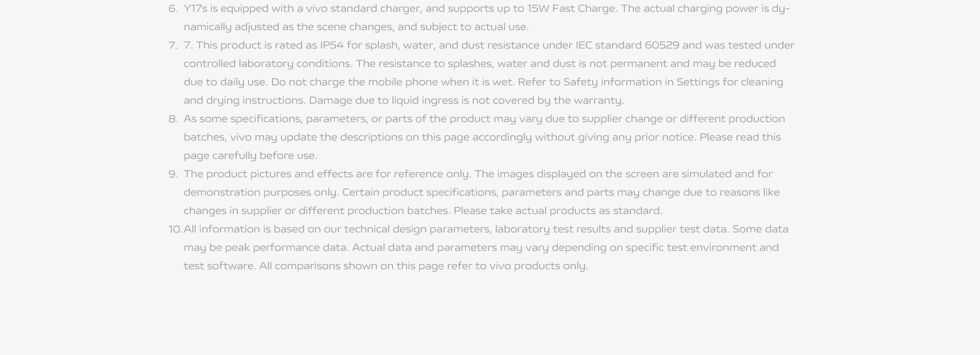Click the sentence about vivo products only comparisons
The image size is (980, 355).
(x=423, y=266)
